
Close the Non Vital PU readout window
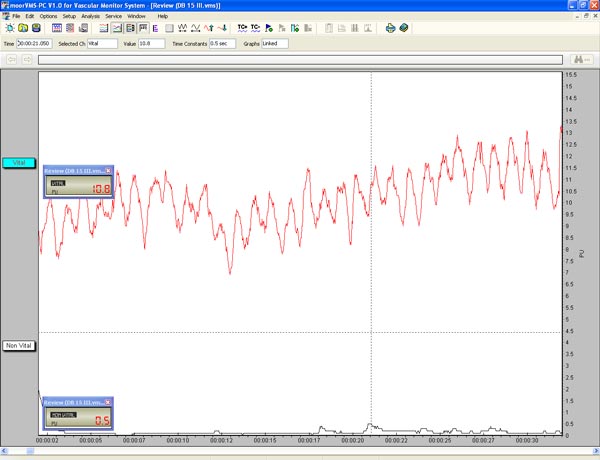(x=109, y=402)
